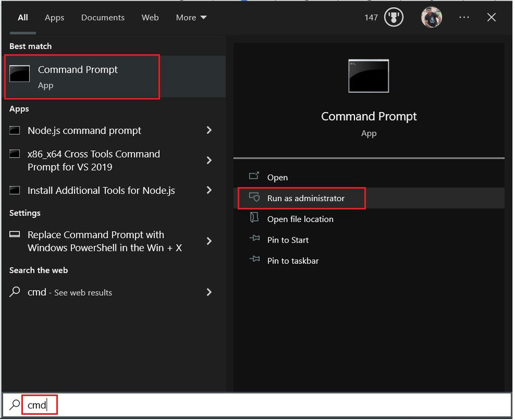
Task: Expand Install Additional Tools for Node.js arrow
Action: (210, 191)
